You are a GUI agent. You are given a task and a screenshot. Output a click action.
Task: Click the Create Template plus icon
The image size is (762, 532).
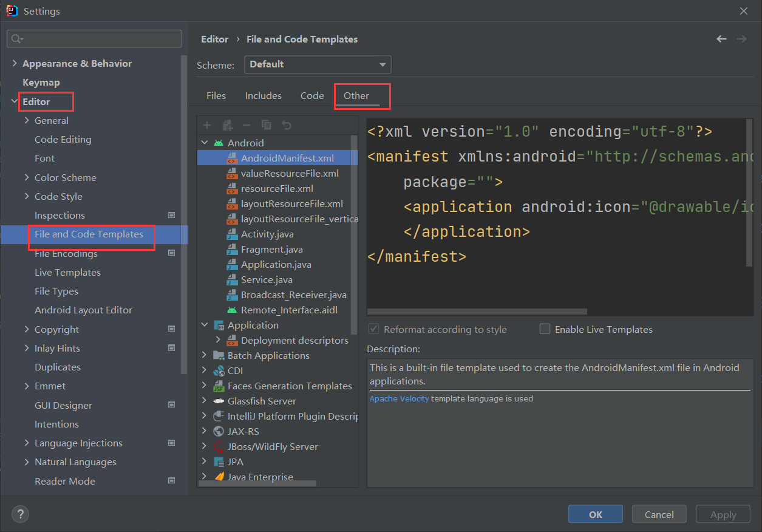207,125
